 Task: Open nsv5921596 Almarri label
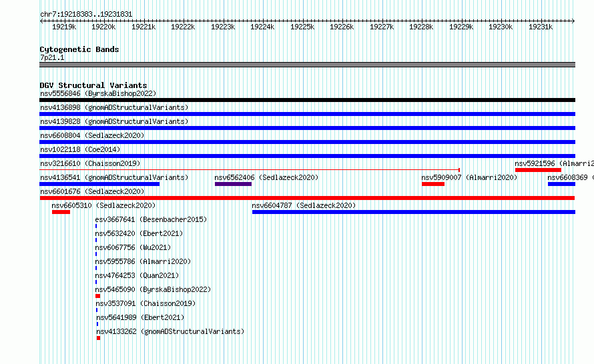tap(554, 163)
